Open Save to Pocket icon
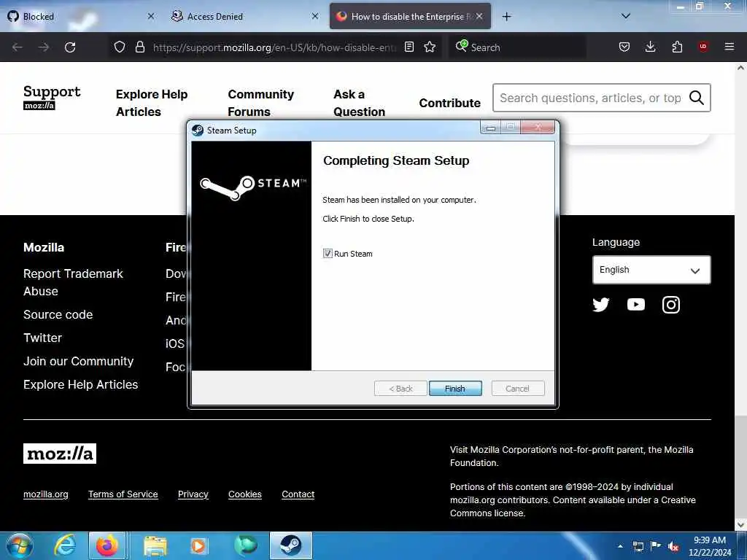This screenshot has height=560, width=747. 624,47
